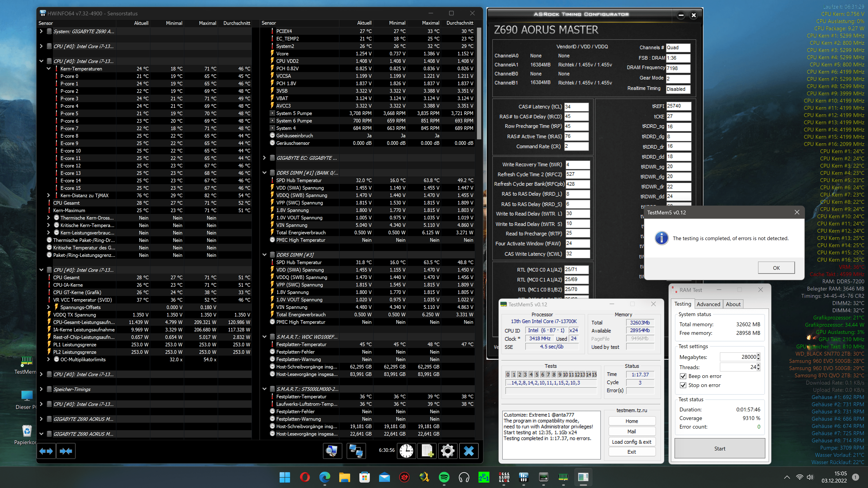Increase the Megabytes spinner value

click(x=758, y=355)
